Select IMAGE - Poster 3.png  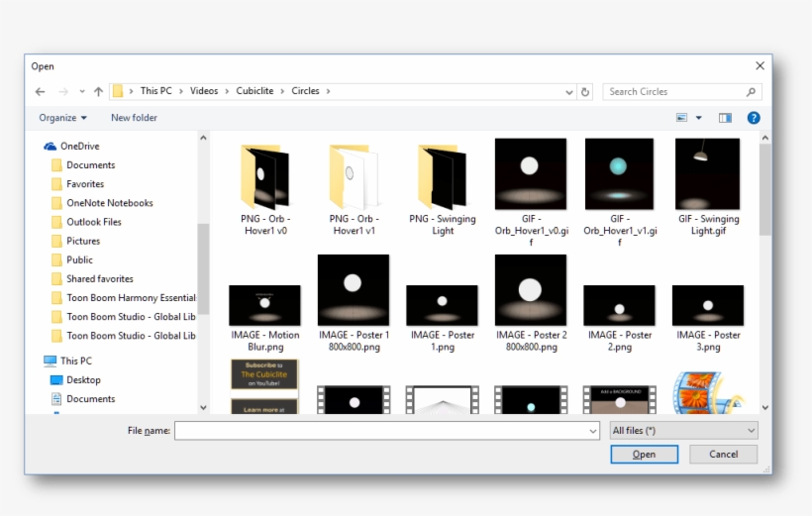(708, 319)
